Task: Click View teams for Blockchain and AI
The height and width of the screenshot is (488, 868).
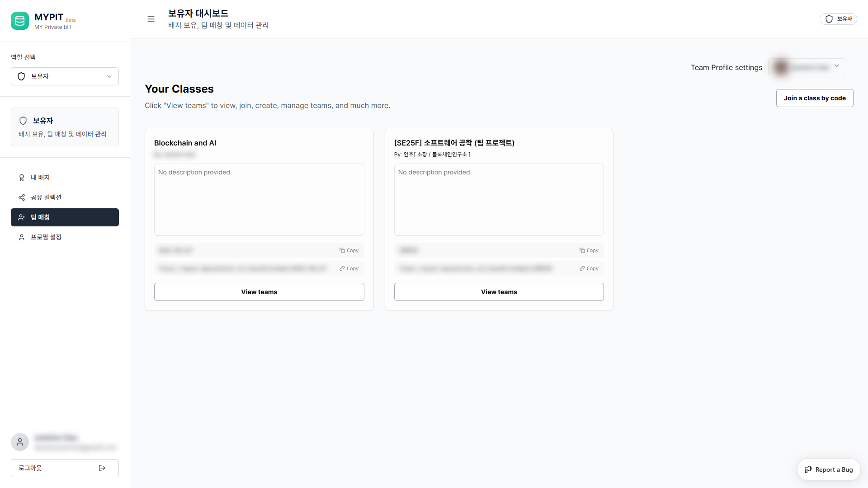Action: (x=259, y=291)
